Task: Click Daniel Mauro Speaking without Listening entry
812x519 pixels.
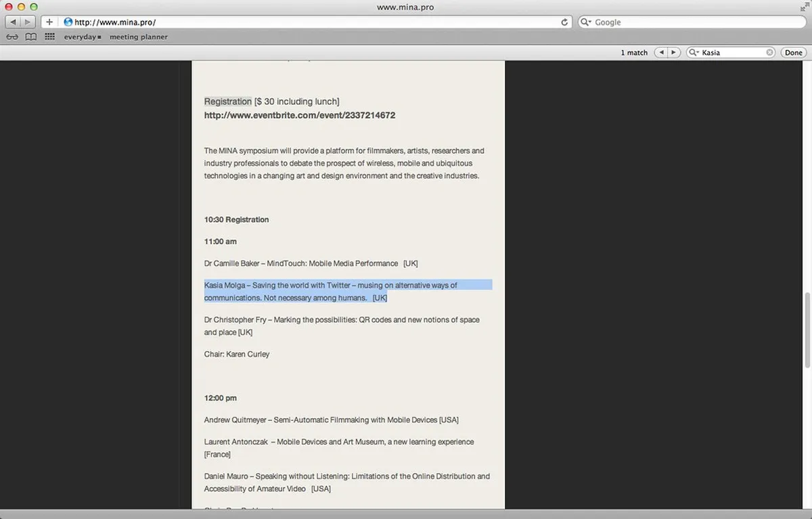Action: tap(347, 482)
